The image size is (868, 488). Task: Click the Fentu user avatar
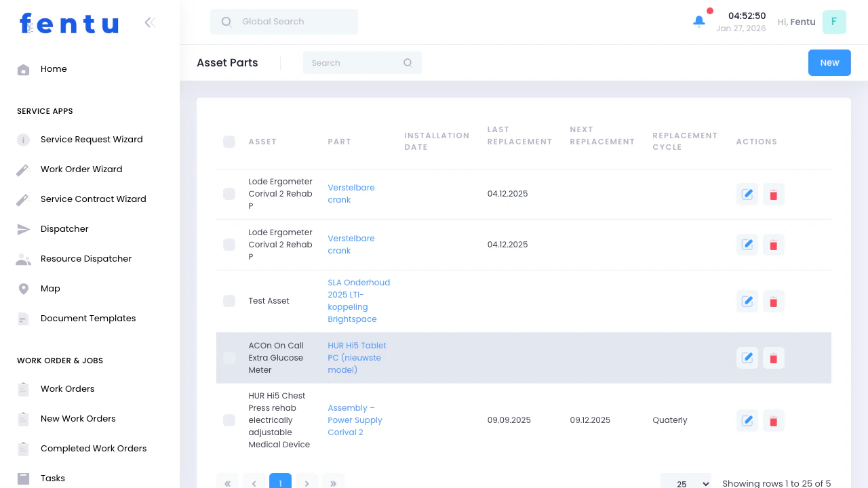834,22
